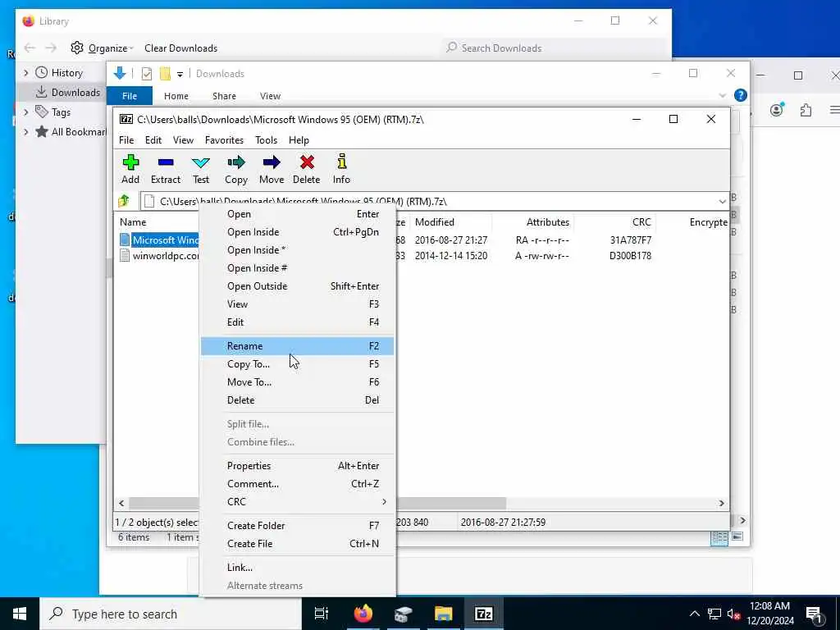
Task: Choose Rename from the context menu
Action: tap(297, 346)
